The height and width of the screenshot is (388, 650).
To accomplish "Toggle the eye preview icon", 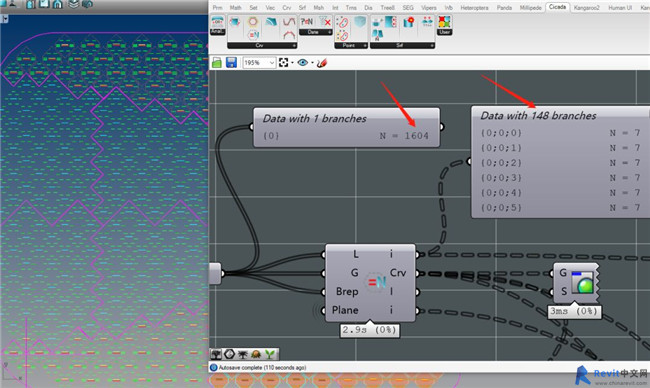I will pyautogui.click(x=303, y=63).
